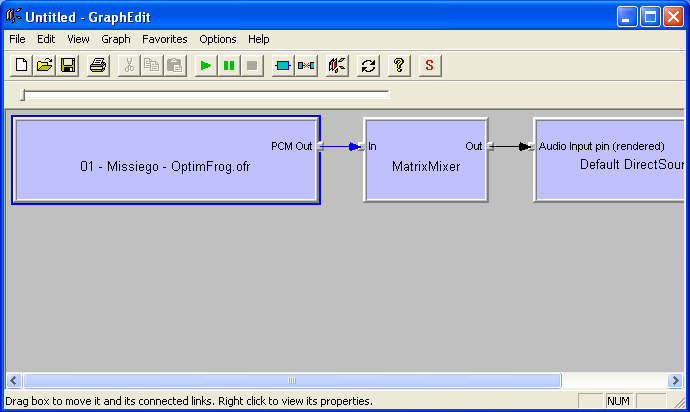Open the File menu
Screen dimensions: 690x412
[x=17, y=39]
